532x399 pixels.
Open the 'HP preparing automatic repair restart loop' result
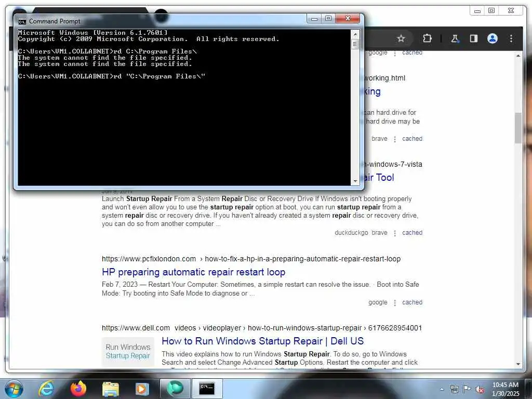(193, 272)
